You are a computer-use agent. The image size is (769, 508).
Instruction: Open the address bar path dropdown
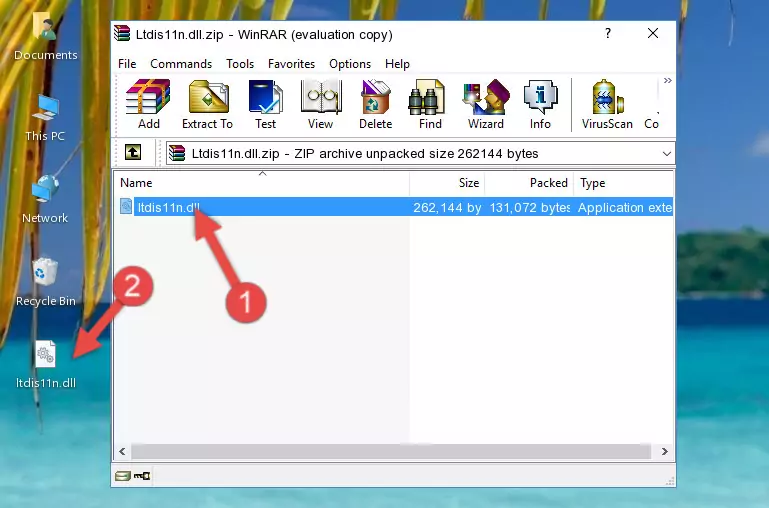(x=666, y=153)
